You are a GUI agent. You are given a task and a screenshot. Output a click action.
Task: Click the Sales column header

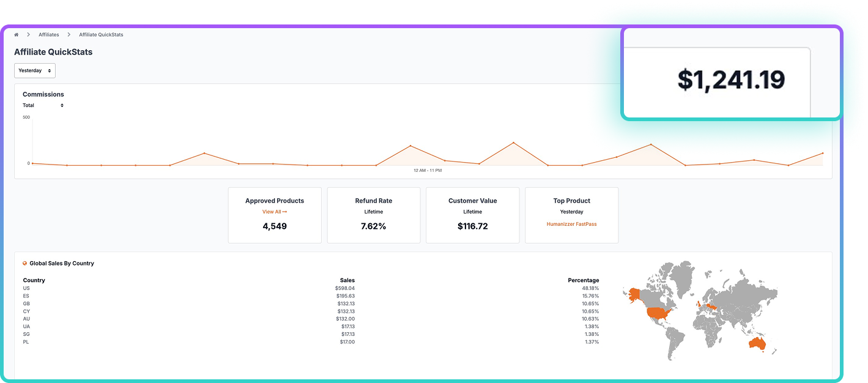(x=347, y=280)
